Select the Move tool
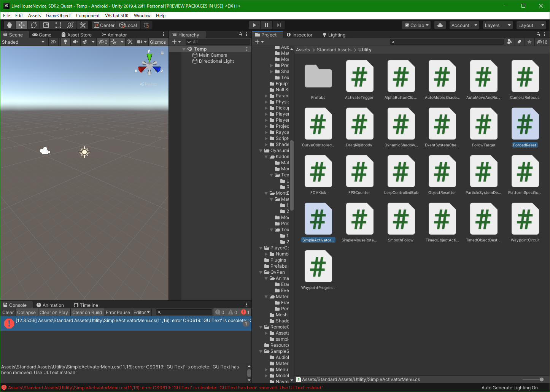The width and height of the screenshot is (550, 392). (x=22, y=25)
